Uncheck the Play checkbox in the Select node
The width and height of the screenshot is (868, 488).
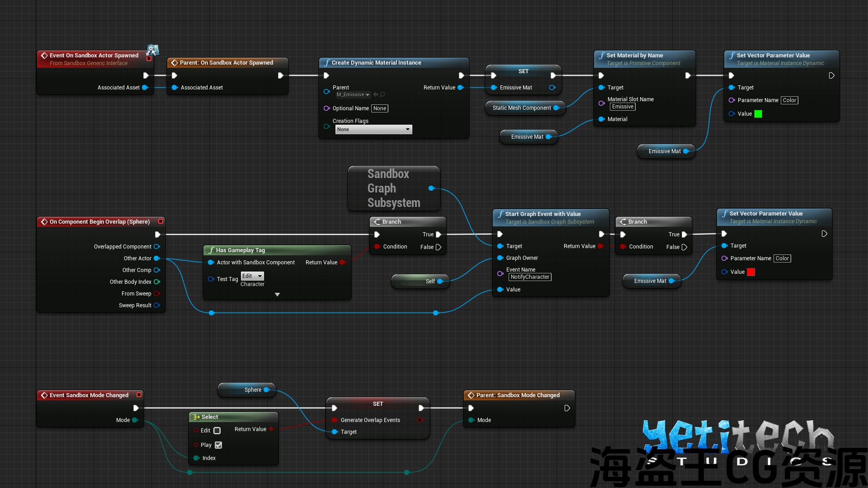[x=218, y=445]
